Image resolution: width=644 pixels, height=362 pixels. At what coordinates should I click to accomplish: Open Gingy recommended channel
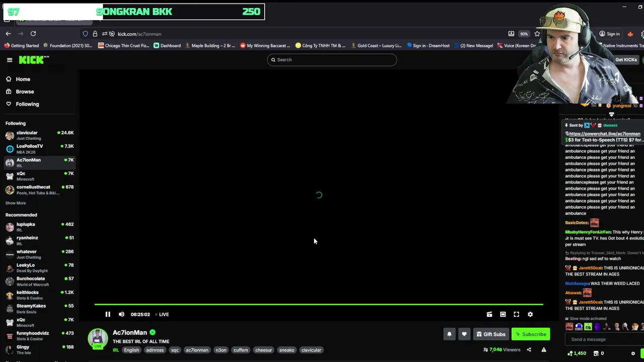click(x=40, y=349)
